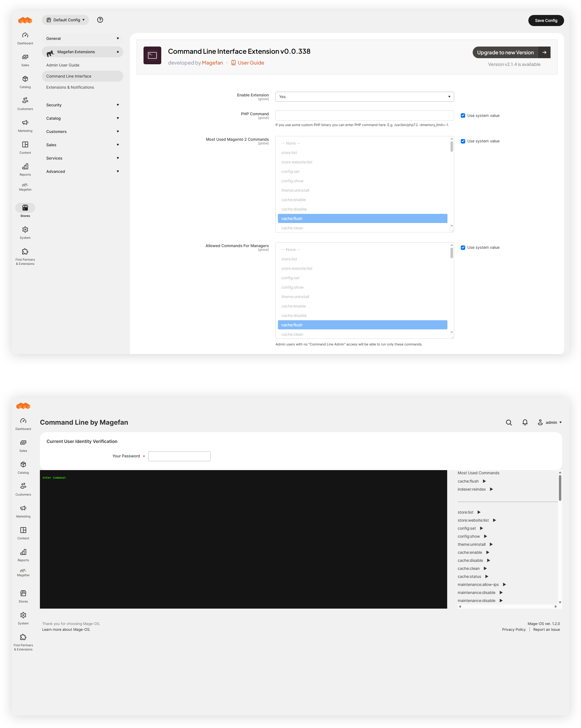581x728 pixels.
Task: Toggle Allowed Commands use system value checkbox
Action: coord(463,247)
